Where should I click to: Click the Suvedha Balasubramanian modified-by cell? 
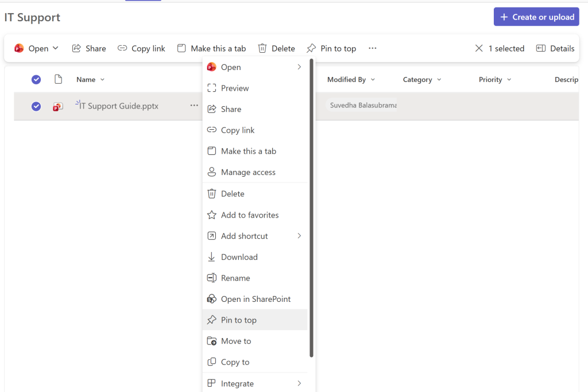(363, 105)
